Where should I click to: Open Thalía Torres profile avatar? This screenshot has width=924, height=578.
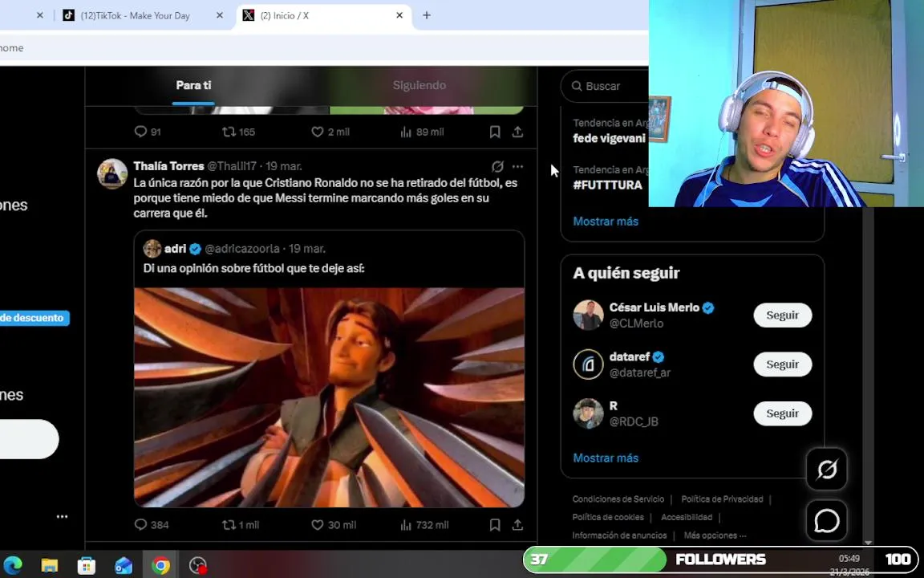point(112,173)
